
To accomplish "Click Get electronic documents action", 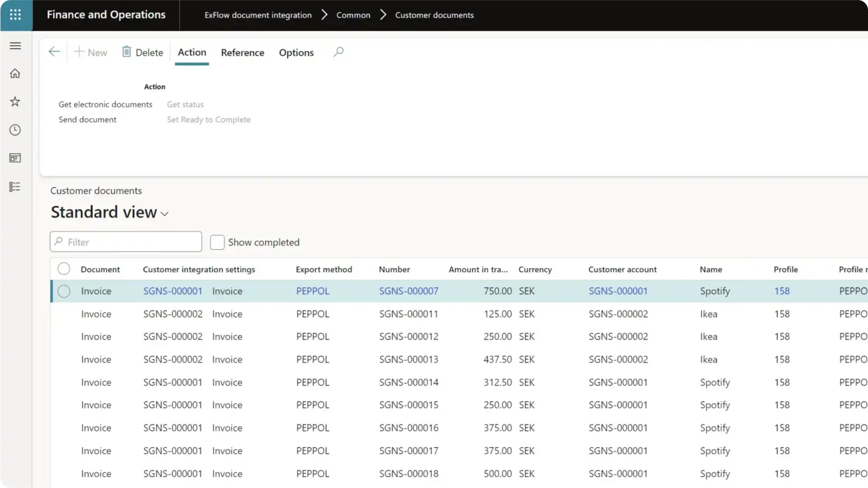I will coord(105,104).
